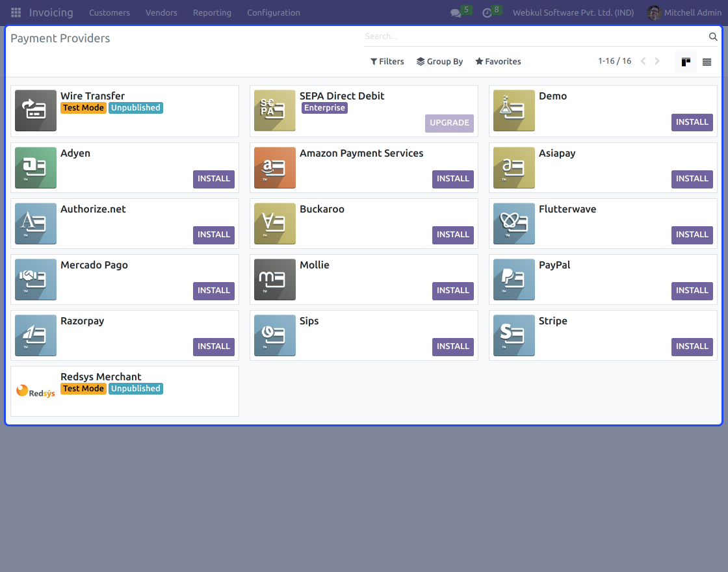Viewport: 728px width, 572px height.
Task: Open the Configuration menu
Action: (x=274, y=12)
